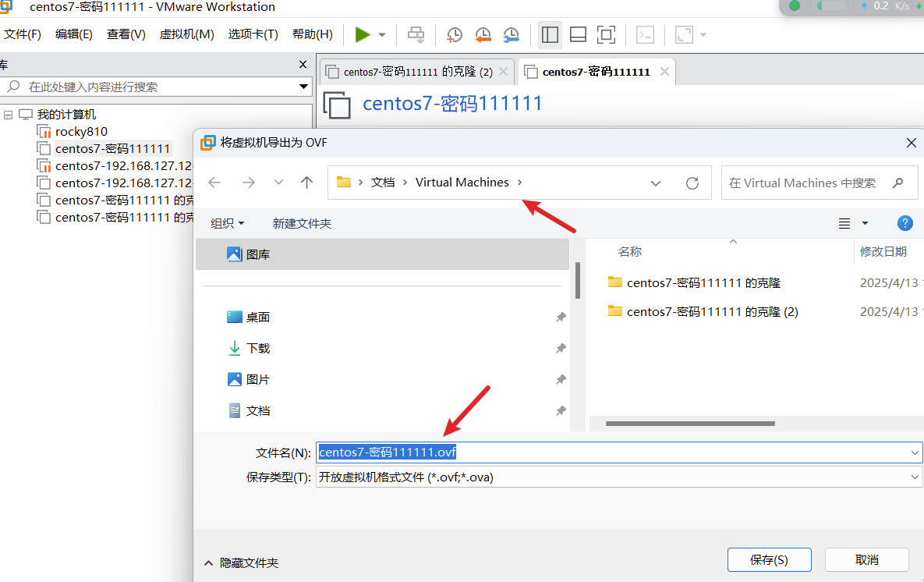Open the power options dropdown arrow
The image size is (924, 582).
click(382, 35)
